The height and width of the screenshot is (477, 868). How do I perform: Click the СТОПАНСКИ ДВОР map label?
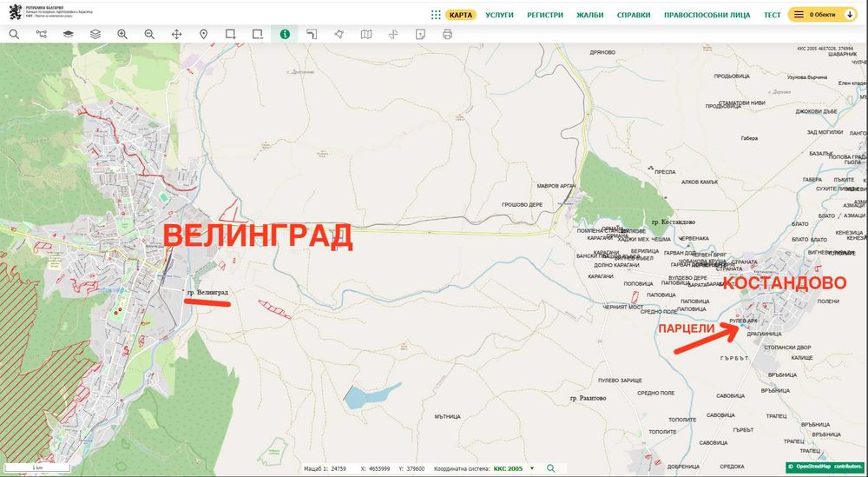[x=787, y=348]
